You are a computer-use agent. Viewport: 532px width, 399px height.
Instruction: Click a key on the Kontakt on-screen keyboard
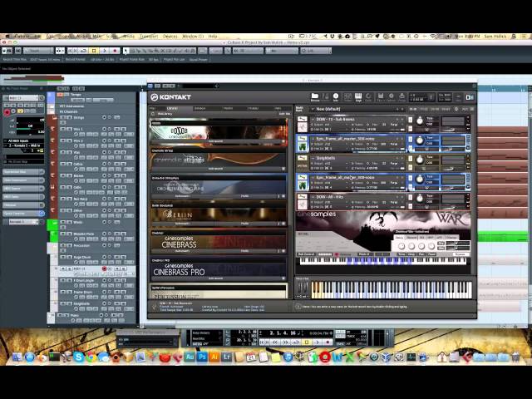[392, 290]
